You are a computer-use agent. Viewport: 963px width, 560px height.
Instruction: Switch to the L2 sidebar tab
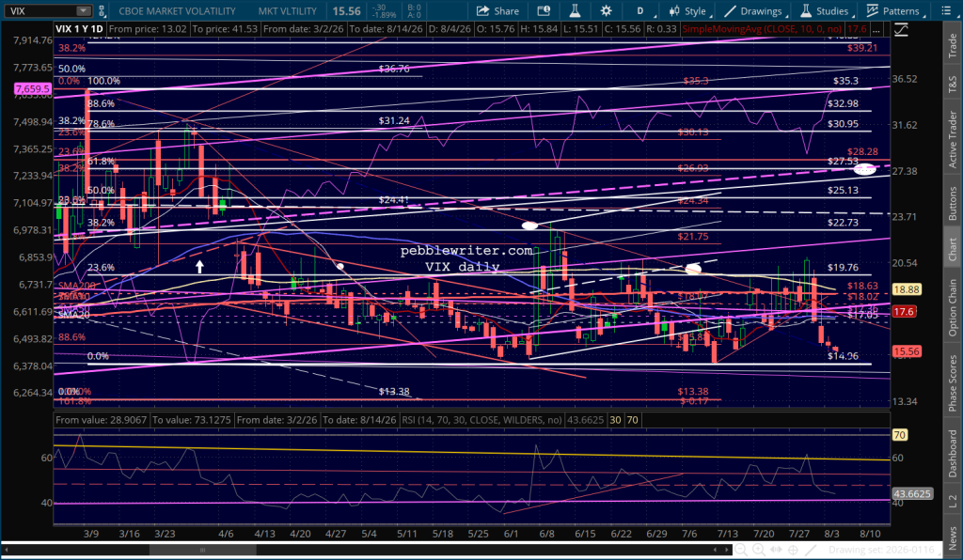[x=953, y=501]
